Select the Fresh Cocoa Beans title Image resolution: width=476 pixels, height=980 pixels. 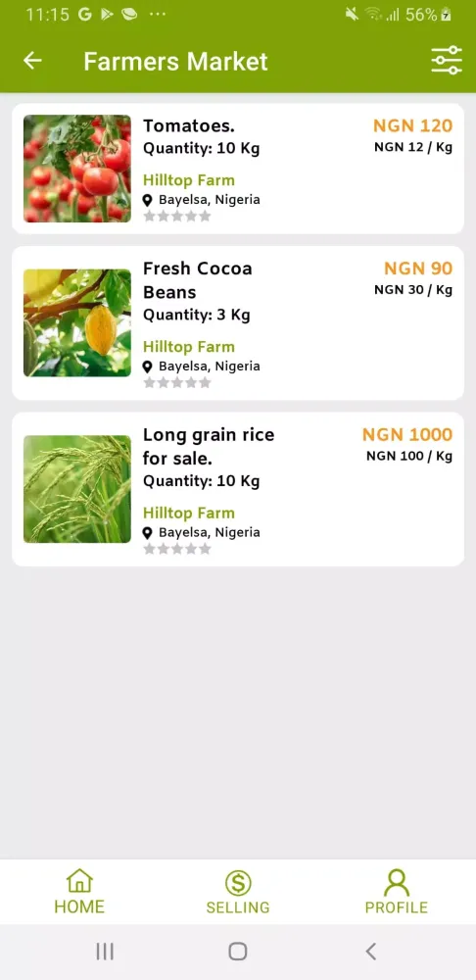[x=198, y=280]
